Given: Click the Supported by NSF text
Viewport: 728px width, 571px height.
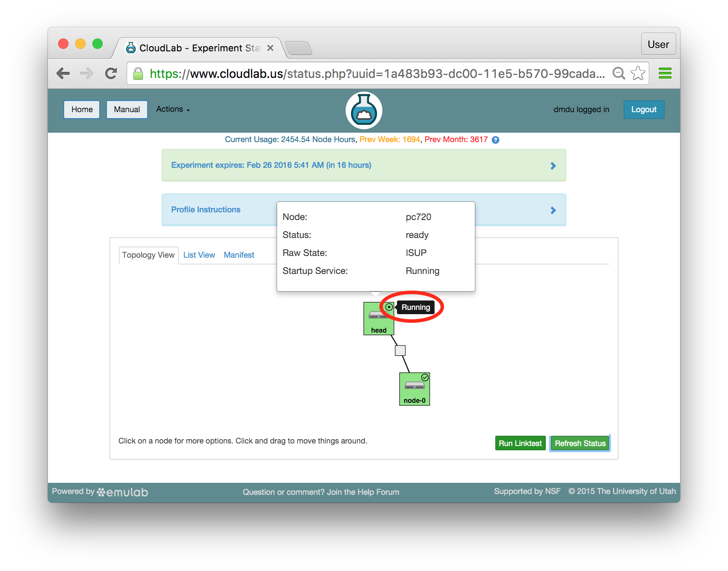Looking at the screenshot, I should click(527, 491).
